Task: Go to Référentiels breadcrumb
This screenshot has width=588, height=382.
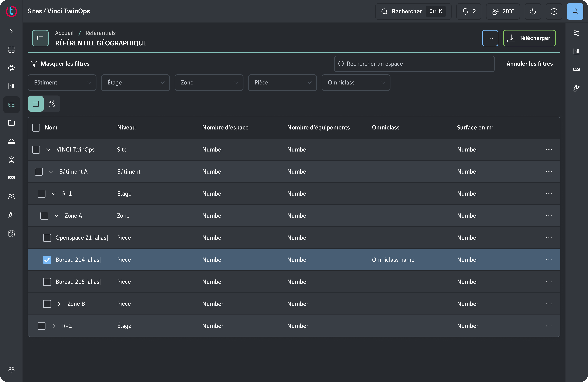Action: 101,33
